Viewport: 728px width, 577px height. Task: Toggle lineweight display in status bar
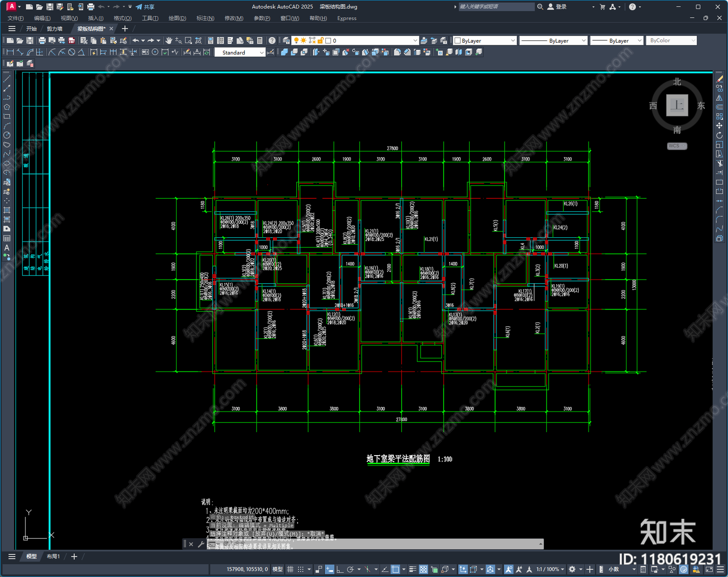point(413,569)
